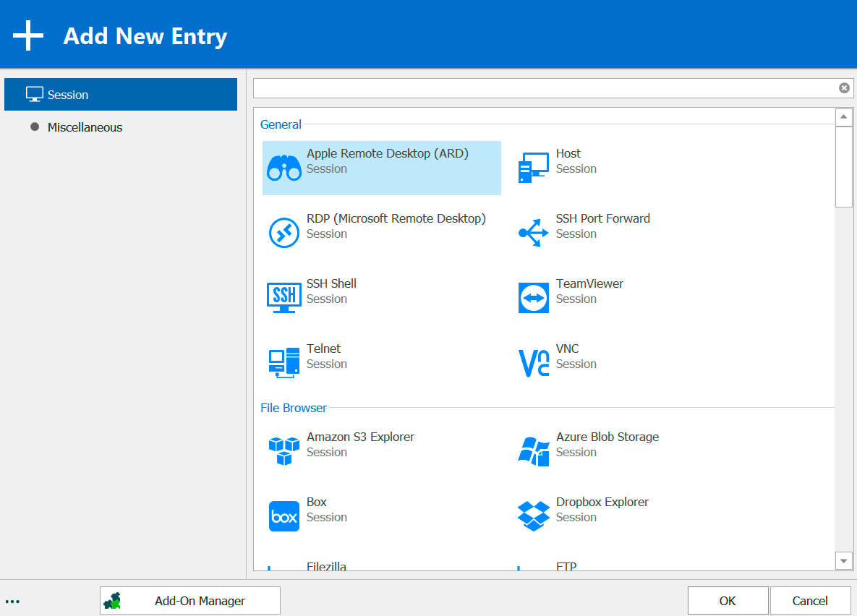Click the Add-On Manager puzzle icon
Viewport: 857px width, 616px height.
coord(113,601)
